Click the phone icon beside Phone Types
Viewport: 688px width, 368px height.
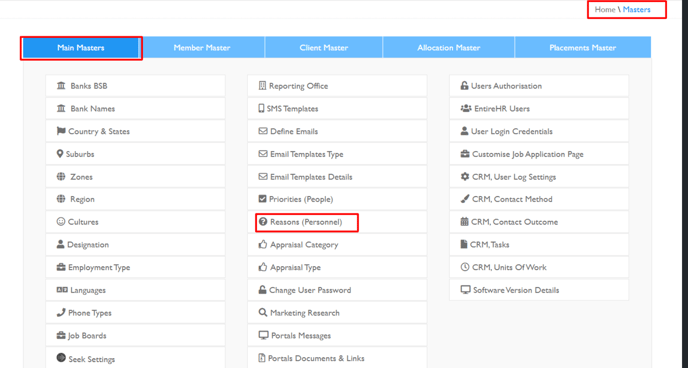point(61,312)
